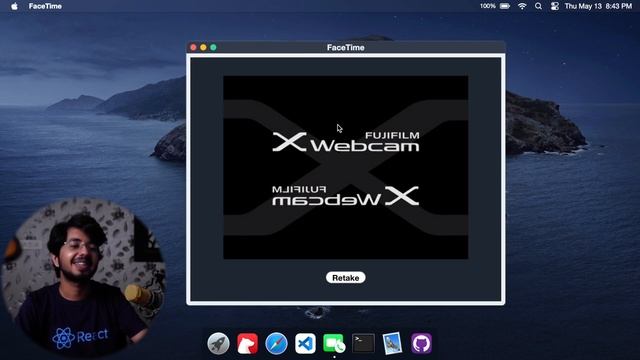Click the Wi-Fi status icon
The height and width of the screenshot is (360, 640).
[522, 6]
